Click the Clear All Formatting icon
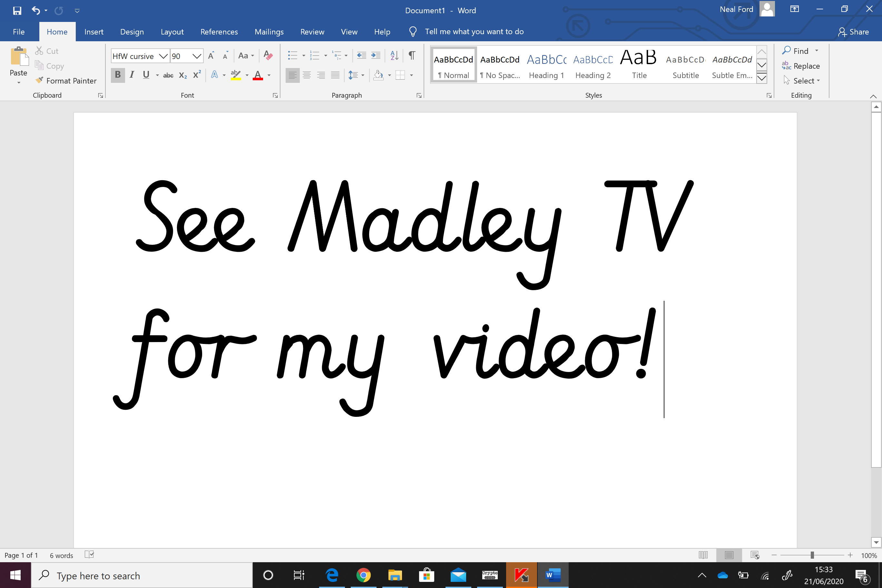Viewport: 882px width, 588px height. pos(268,55)
